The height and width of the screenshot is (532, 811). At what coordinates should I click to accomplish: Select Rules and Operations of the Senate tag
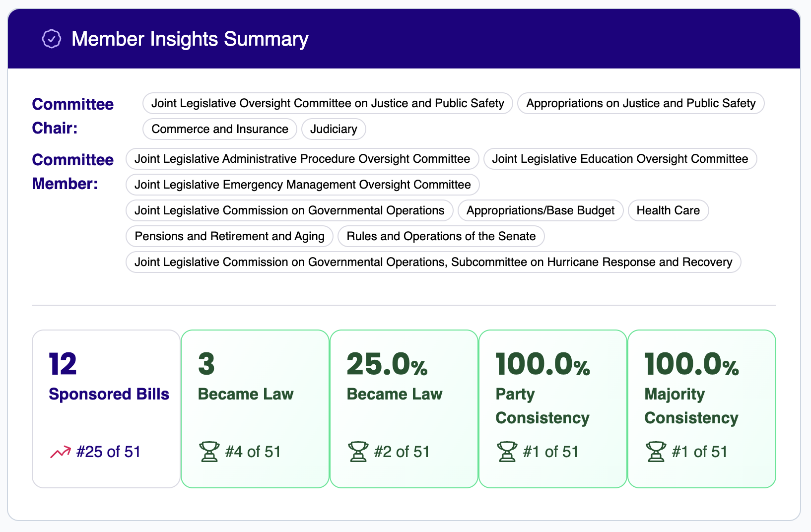441,236
